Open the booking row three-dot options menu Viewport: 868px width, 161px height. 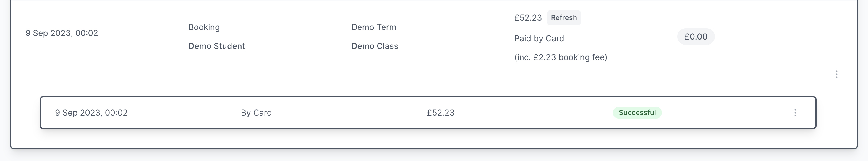point(836,74)
